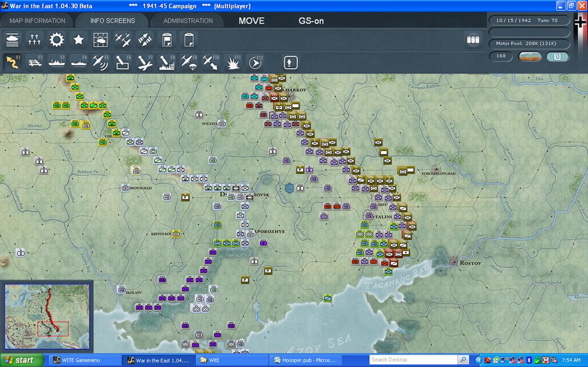
Task: Click the German cross flag emblem
Action: 580,22
